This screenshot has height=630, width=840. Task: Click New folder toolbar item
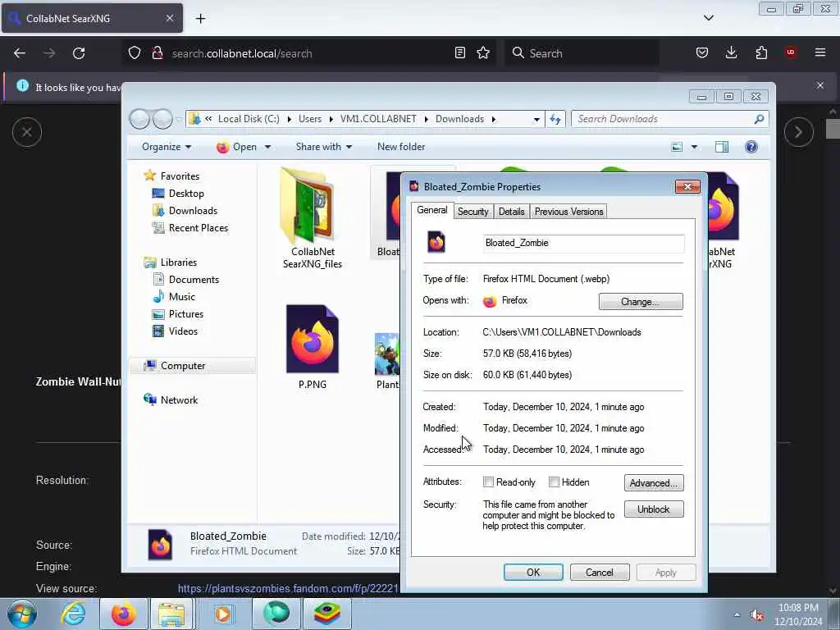point(400,147)
